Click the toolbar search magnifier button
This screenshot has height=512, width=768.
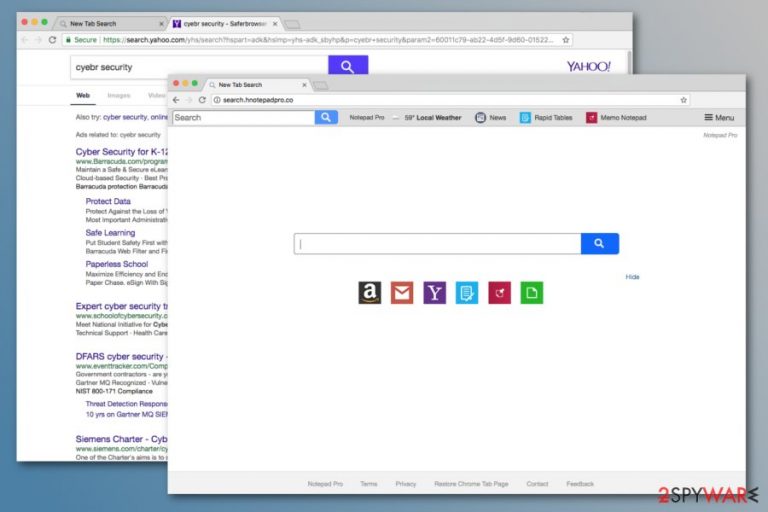click(326, 118)
